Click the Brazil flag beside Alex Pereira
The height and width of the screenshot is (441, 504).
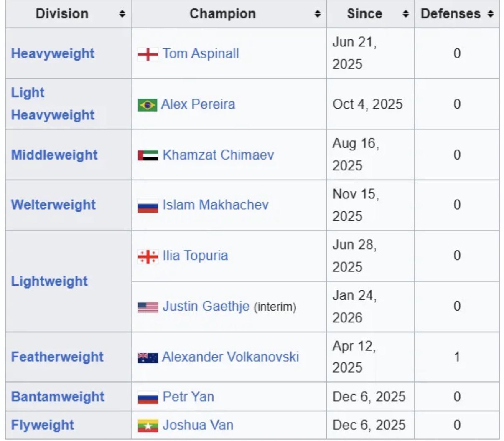[148, 105]
